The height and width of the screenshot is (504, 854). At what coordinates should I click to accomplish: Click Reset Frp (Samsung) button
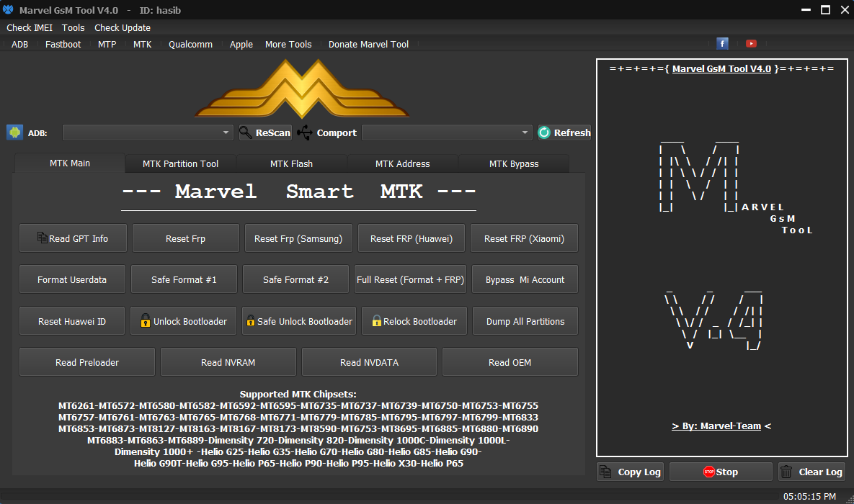click(x=298, y=238)
